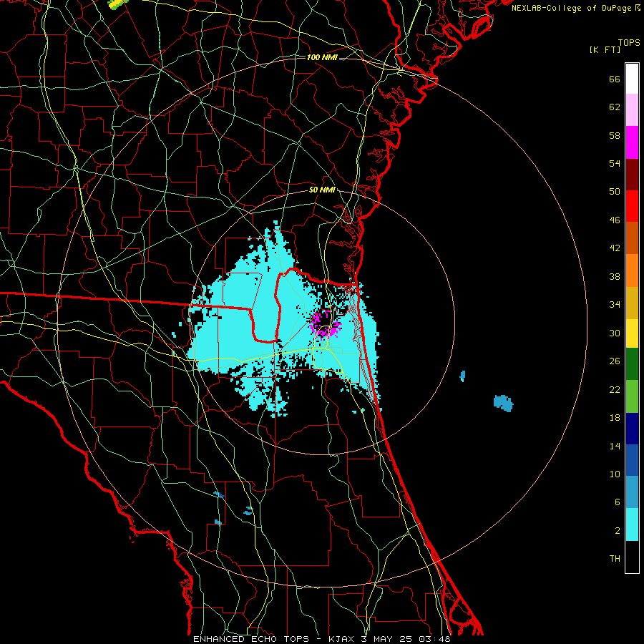Image resolution: width=644 pixels, height=644 pixels.
Task: Pick the dark orange legend swatch
Action: pos(632,238)
